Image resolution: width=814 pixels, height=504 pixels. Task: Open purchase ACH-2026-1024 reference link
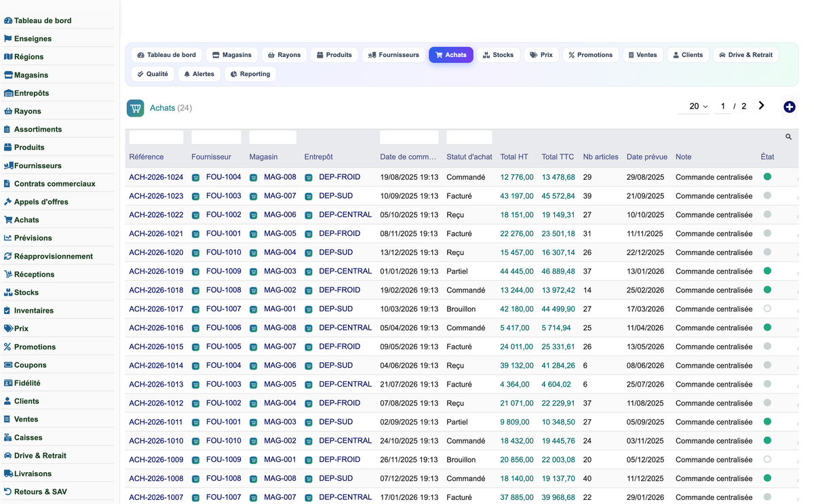156,177
